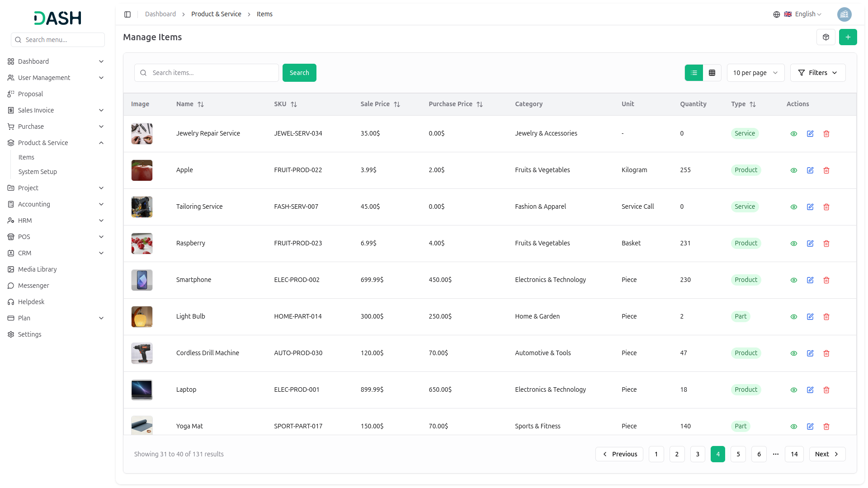View the Smartphone item eye icon
The width and height of the screenshot is (868, 488).
793,280
